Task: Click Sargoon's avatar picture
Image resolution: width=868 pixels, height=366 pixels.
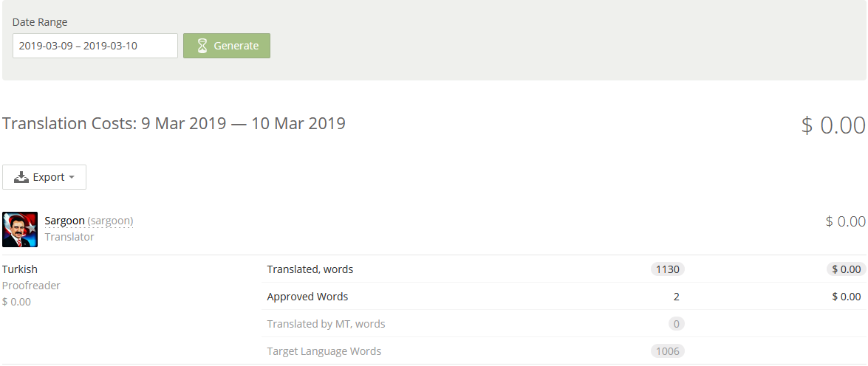Action: point(20,229)
